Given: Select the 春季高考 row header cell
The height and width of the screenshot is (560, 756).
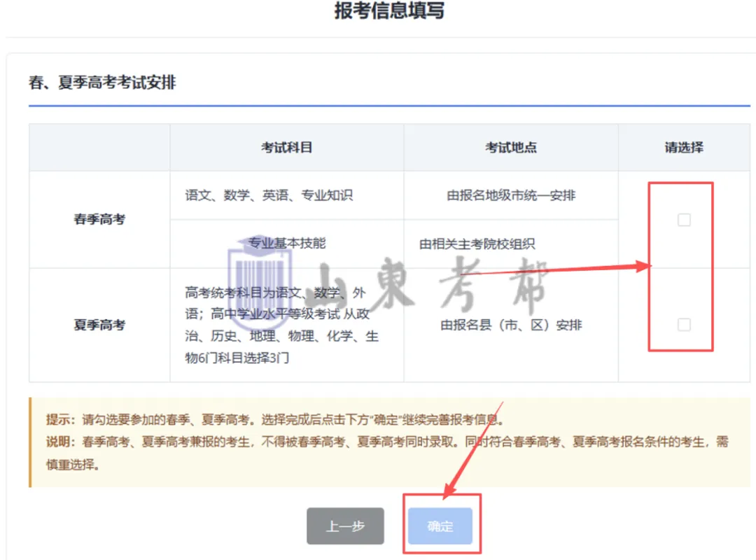Looking at the screenshot, I should pos(99,220).
